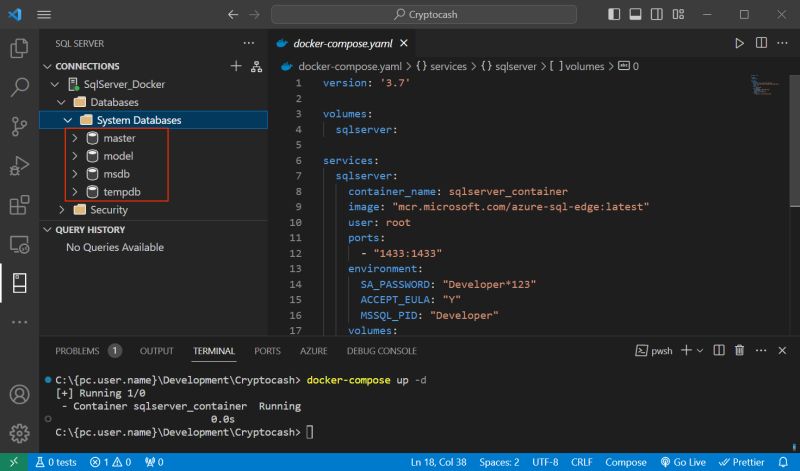Expand the Security folder

(62, 210)
